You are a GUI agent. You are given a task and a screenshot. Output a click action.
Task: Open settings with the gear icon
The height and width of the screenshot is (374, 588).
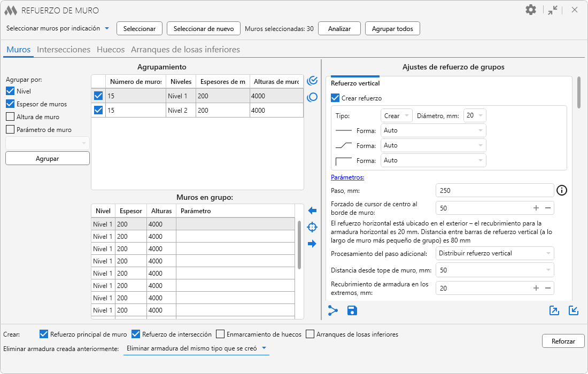tap(530, 10)
